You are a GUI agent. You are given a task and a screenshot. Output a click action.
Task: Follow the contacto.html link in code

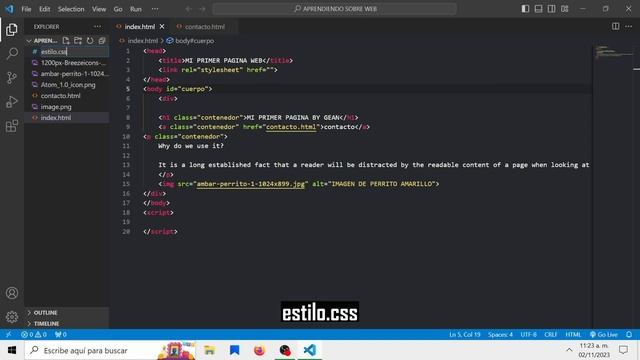[291, 127]
